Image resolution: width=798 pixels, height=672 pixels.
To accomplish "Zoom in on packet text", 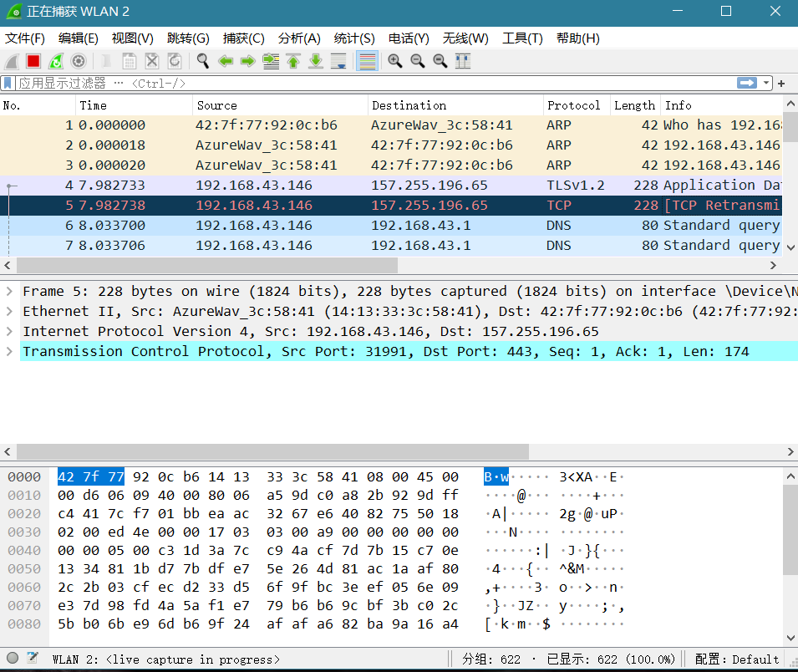I will click(x=395, y=62).
